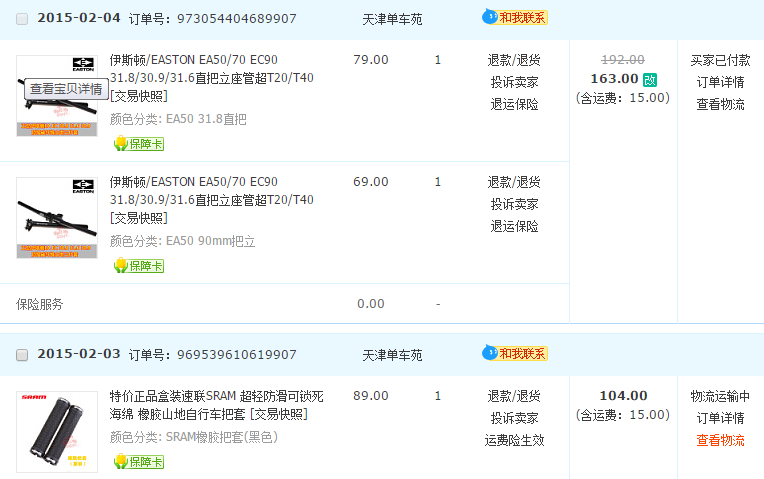
Task: Open 订单详情 for the 163.00 order
Action: click(720, 82)
